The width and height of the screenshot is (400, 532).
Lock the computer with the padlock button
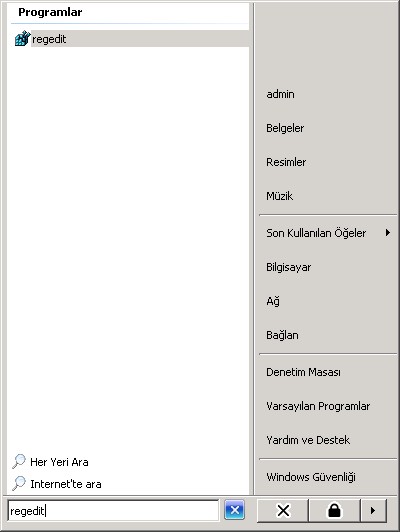click(x=335, y=510)
